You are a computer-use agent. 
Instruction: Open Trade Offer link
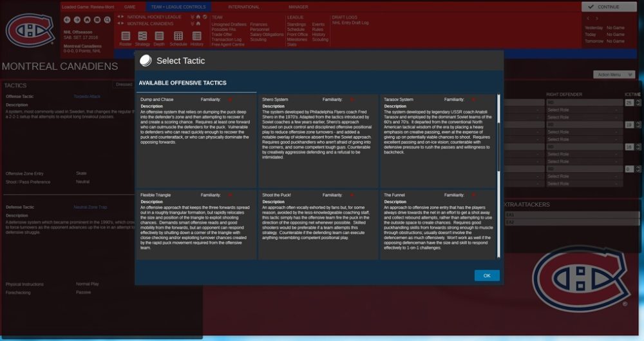point(222,35)
